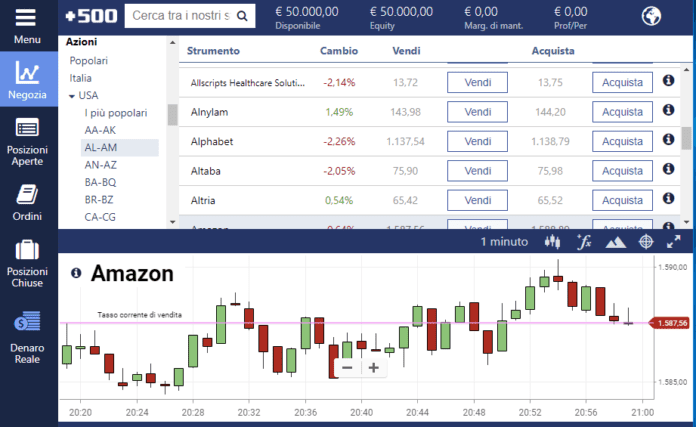The height and width of the screenshot is (427, 696).
Task: Click the Disponibile € 50.000,00 balance
Action: [307, 17]
